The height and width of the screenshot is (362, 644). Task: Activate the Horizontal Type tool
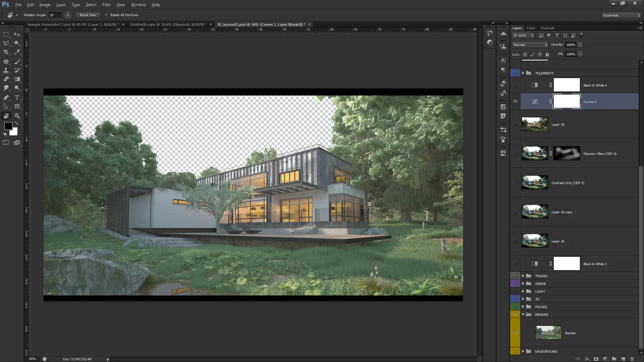17,97
